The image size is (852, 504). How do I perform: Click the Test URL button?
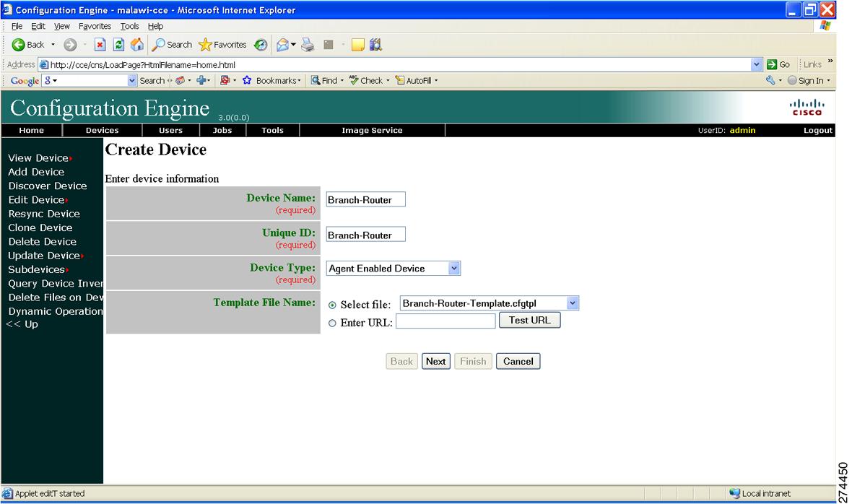point(530,320)
